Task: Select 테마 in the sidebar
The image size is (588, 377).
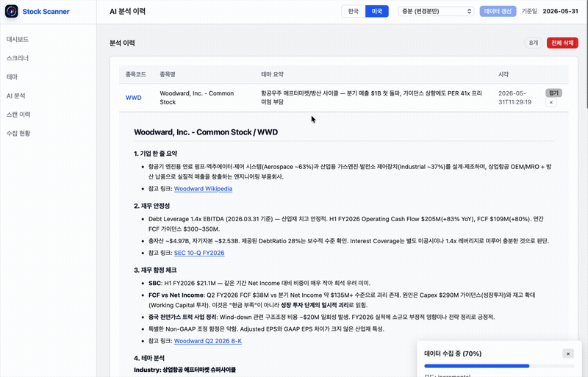Action: pyautogui.click(x=12, y=76)
